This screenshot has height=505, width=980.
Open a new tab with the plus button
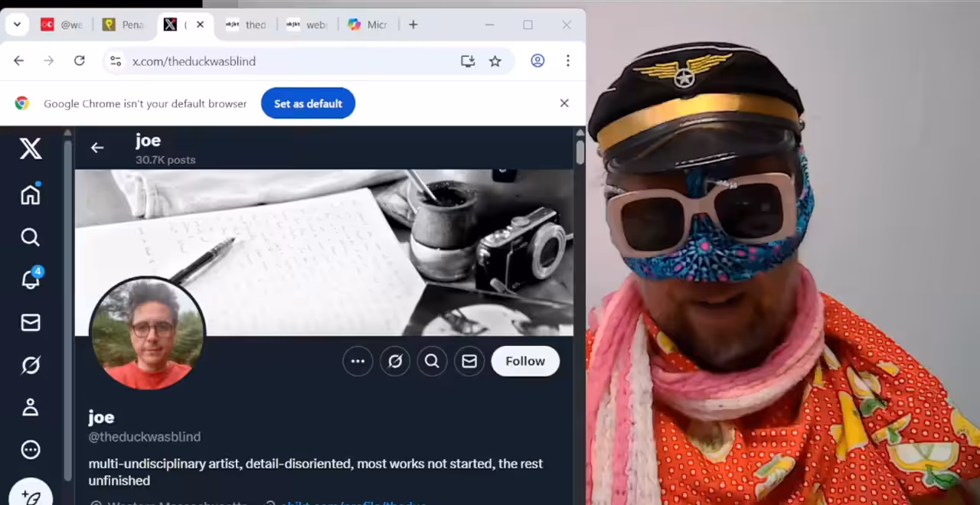pyautogui.click(x=413, y=24)
